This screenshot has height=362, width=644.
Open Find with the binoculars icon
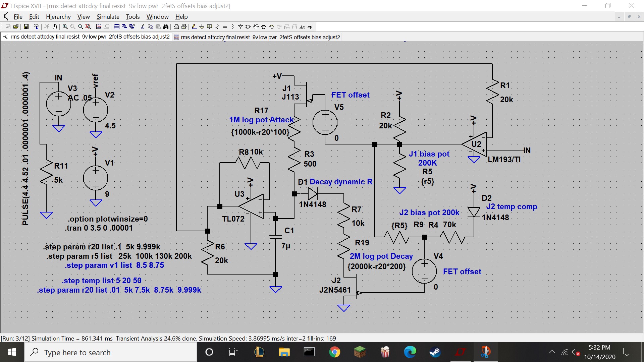click(x=166, y=27)
